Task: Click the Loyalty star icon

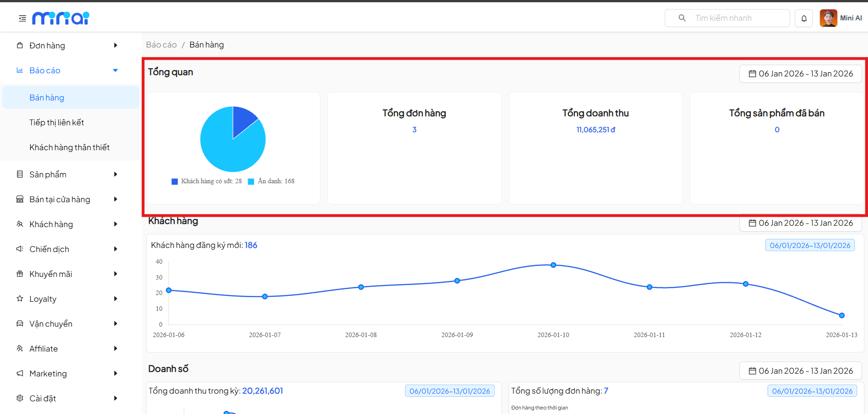Action: 20,299
